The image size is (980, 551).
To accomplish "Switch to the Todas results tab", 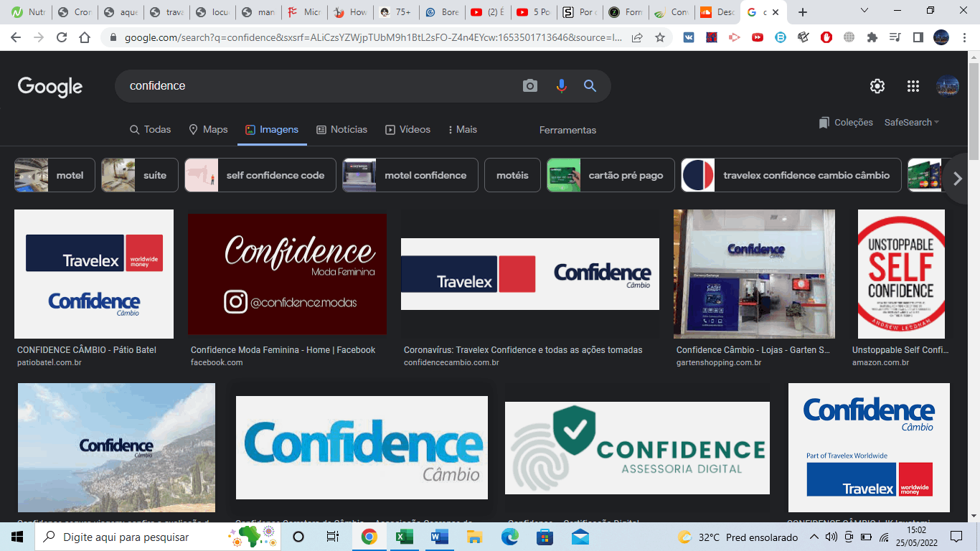I will 150,130.
